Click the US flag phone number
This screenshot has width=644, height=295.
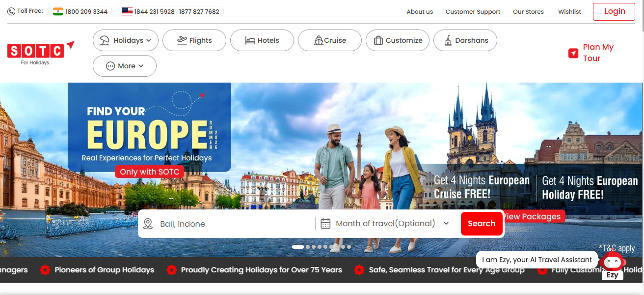(x=170, y=11)
